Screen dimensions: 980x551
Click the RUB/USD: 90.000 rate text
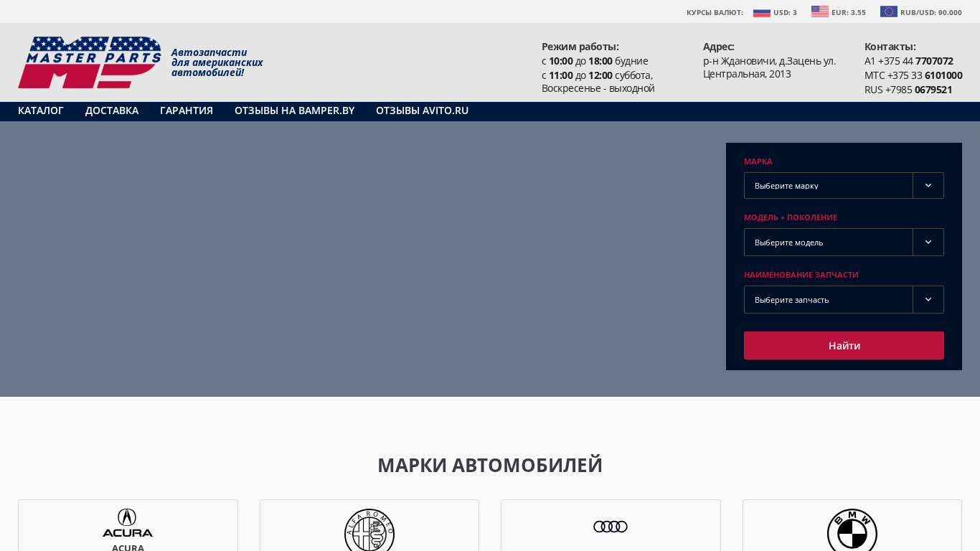(931, 12)
